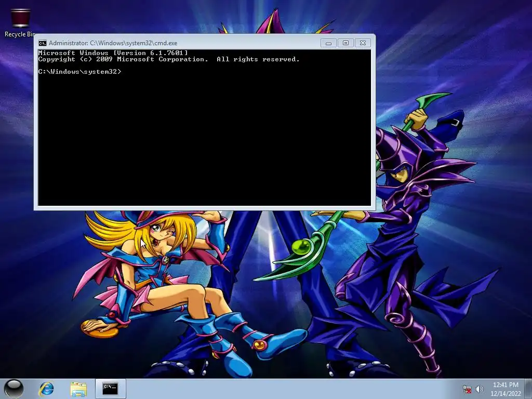Click the Microsoft Windows Version 6.1.7601 line
Image resolution: width=532 pixels, height=399 pixels.
click(113, 53)
